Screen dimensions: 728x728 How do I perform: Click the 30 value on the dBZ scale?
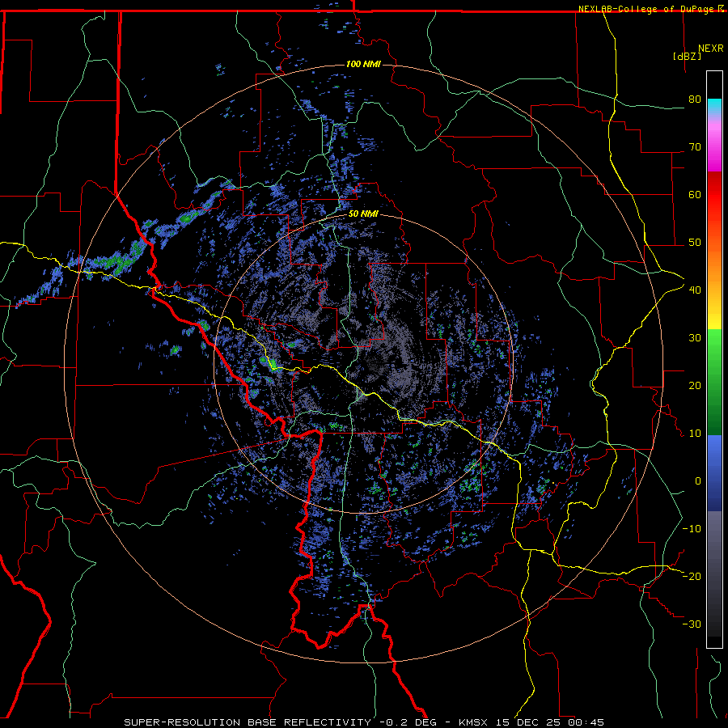(695, 337)
